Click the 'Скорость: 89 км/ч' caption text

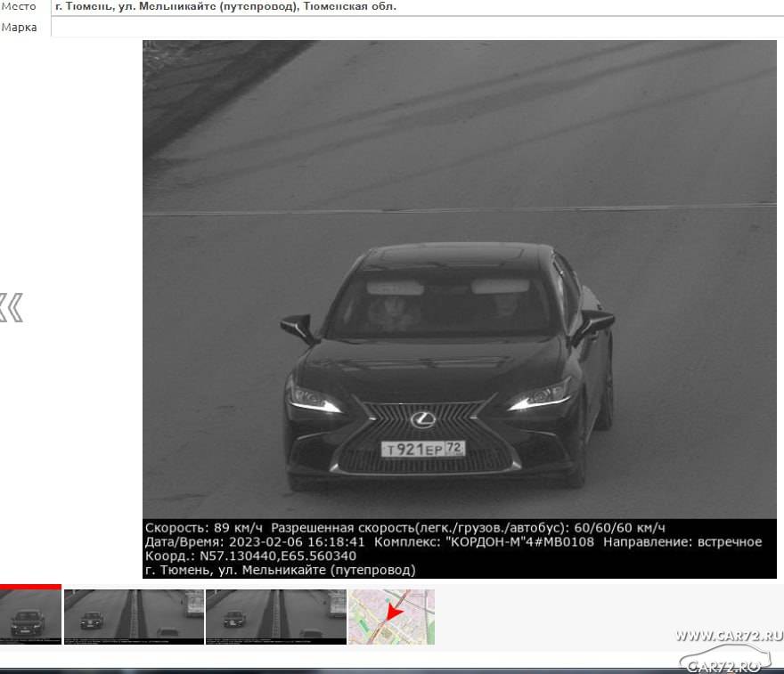pyautogui.click(x=203, y=528)
